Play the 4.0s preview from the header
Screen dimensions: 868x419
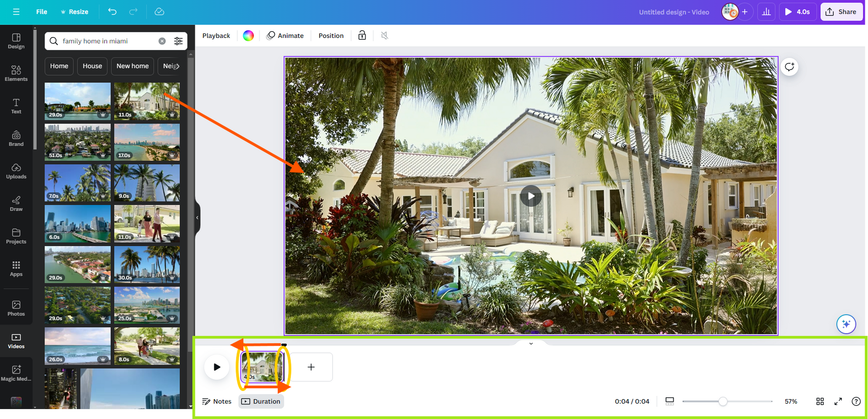(x=797, y=12)
